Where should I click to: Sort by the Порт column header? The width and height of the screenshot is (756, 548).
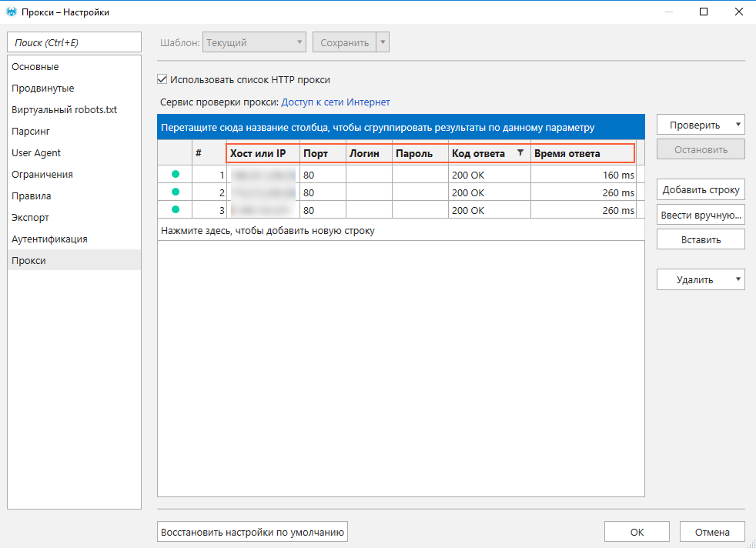point(323,154)
